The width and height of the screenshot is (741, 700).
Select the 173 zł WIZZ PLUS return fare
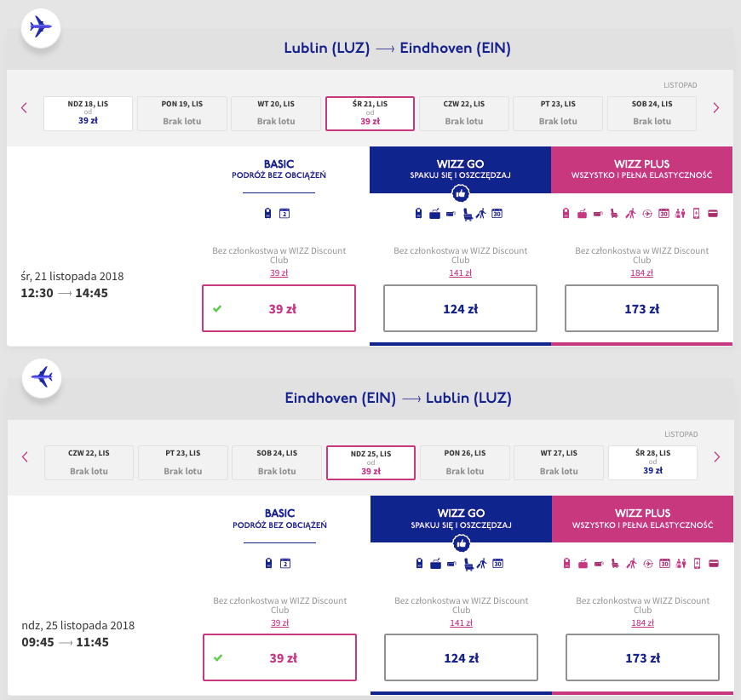pyautogui.click(x=641, y=657)
